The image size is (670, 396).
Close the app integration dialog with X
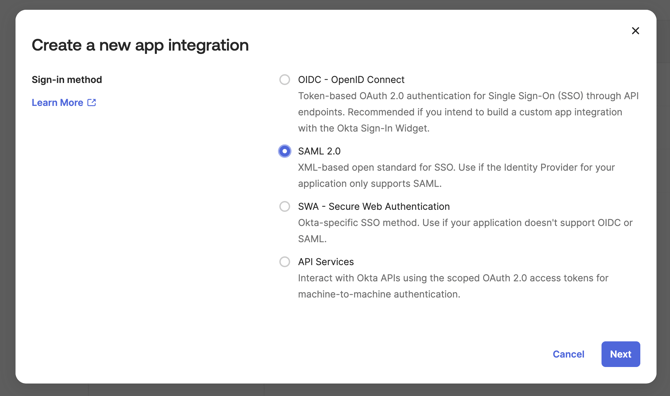coord(635,31)
